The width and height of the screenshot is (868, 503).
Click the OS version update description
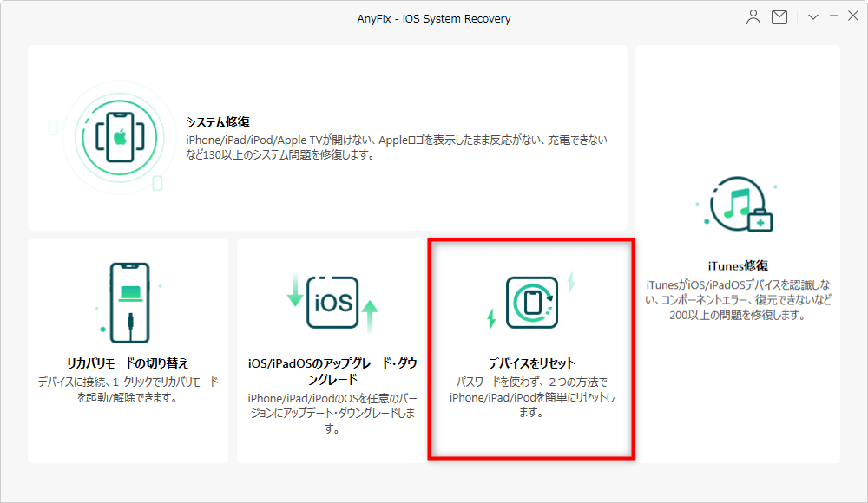[332, 413]
